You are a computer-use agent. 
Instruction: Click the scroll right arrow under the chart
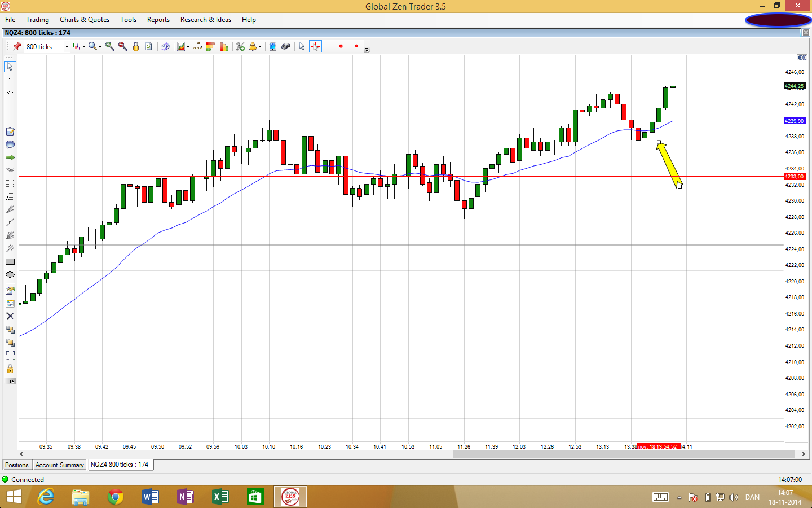click(804, 454)
